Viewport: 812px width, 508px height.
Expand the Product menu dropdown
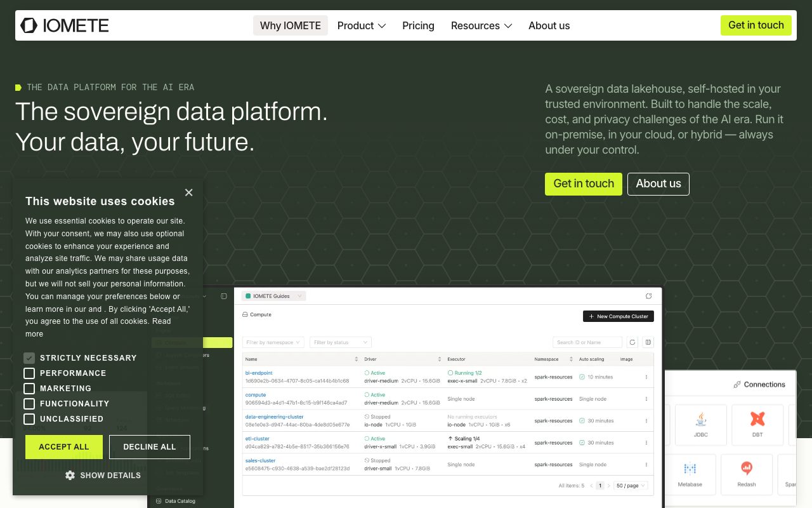point(362,25)
